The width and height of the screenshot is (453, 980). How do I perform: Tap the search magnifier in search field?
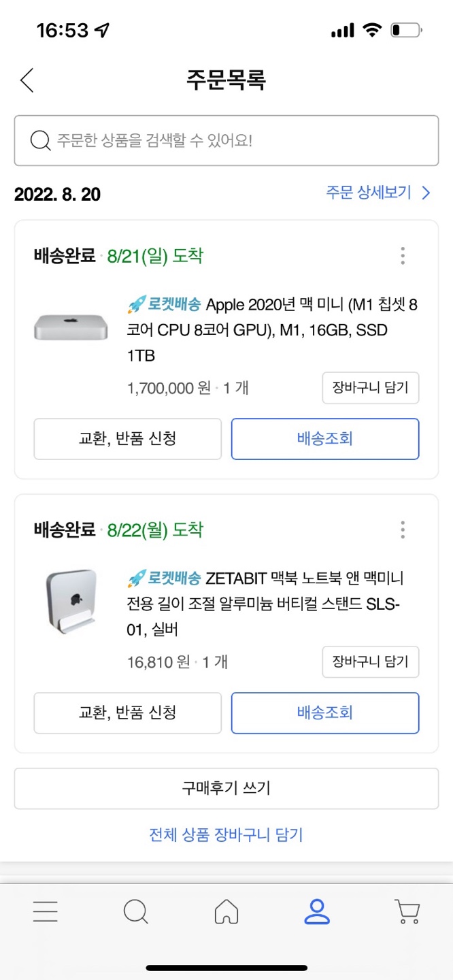click(41, 141)
